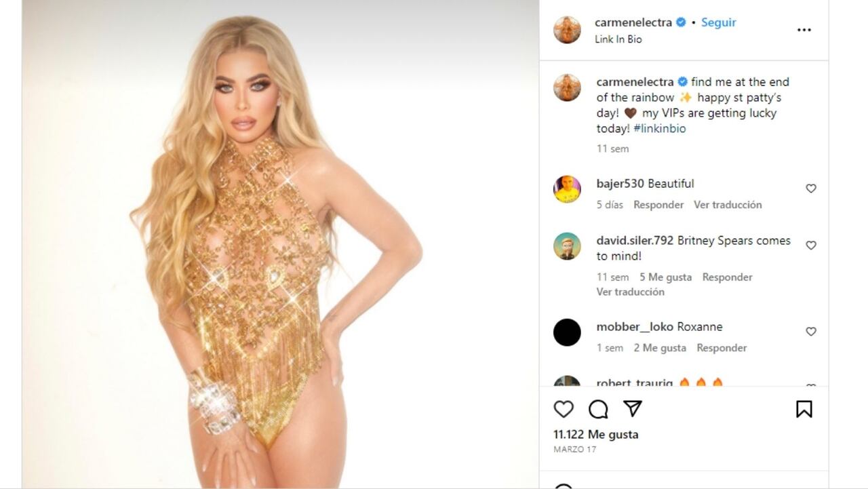Open mobber__loko's black profile avatar

coord(567,332)
